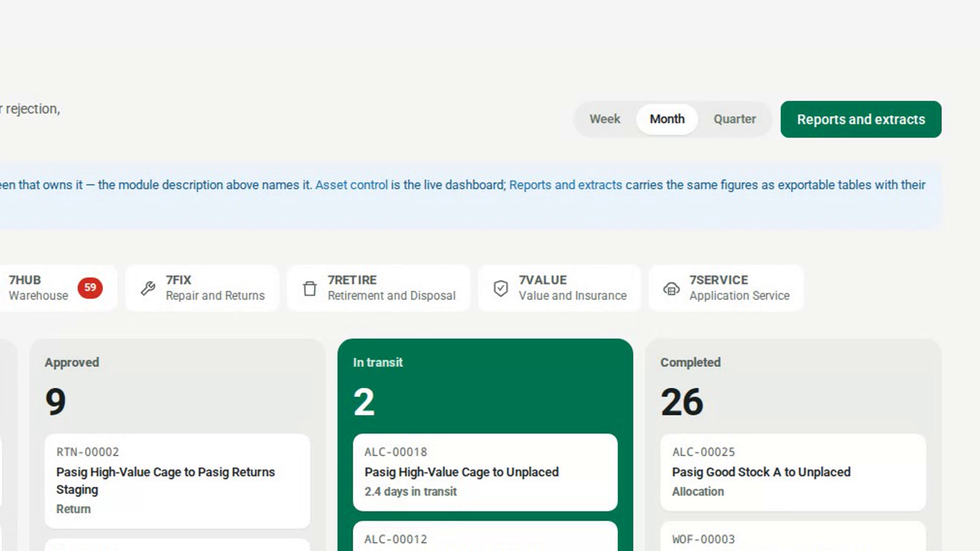Open the ALC-00025 completed card
This screenshot has width=980, height=551.
click(x=793, y=472)
